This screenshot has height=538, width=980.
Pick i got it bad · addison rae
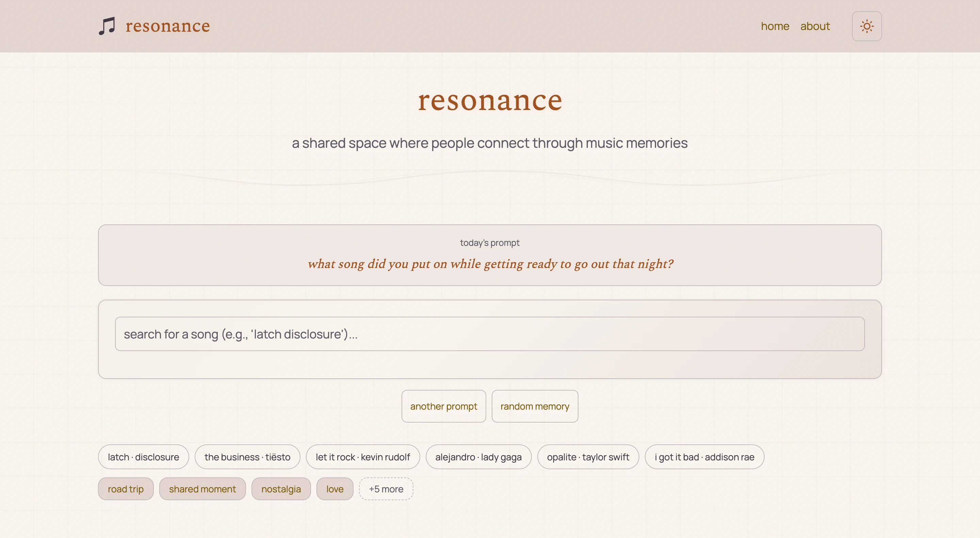[x=704, y=457]
